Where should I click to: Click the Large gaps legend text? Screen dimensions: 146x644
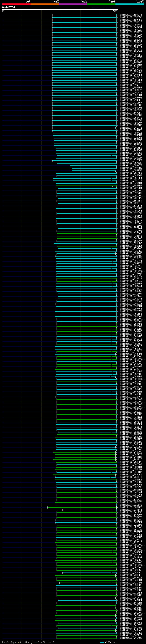click(x=28, y=642)
